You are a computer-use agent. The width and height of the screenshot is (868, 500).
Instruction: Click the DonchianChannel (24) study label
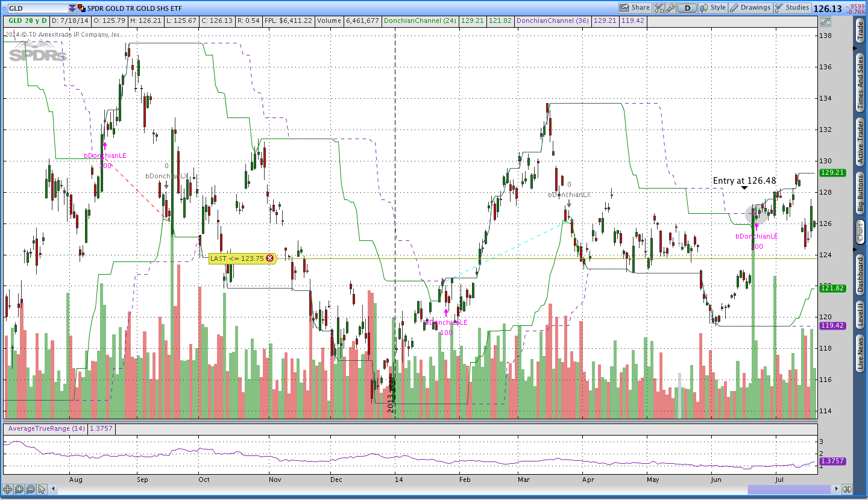[x=420, y=20]
